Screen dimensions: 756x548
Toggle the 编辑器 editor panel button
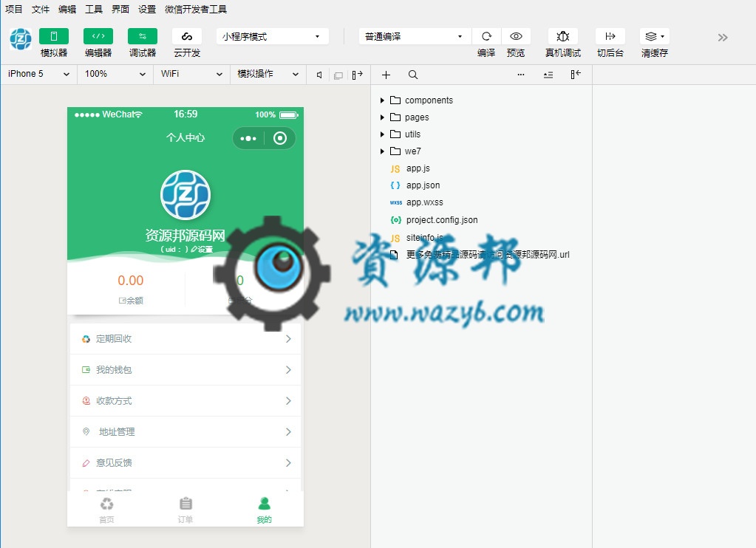(x=98, y=37)
